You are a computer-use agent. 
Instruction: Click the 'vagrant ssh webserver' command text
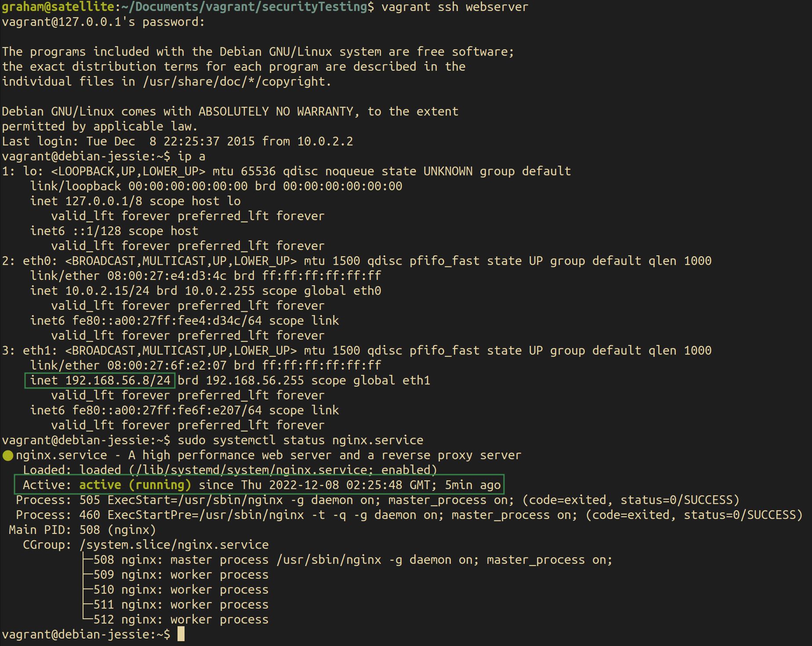click(x=454, y=7)
